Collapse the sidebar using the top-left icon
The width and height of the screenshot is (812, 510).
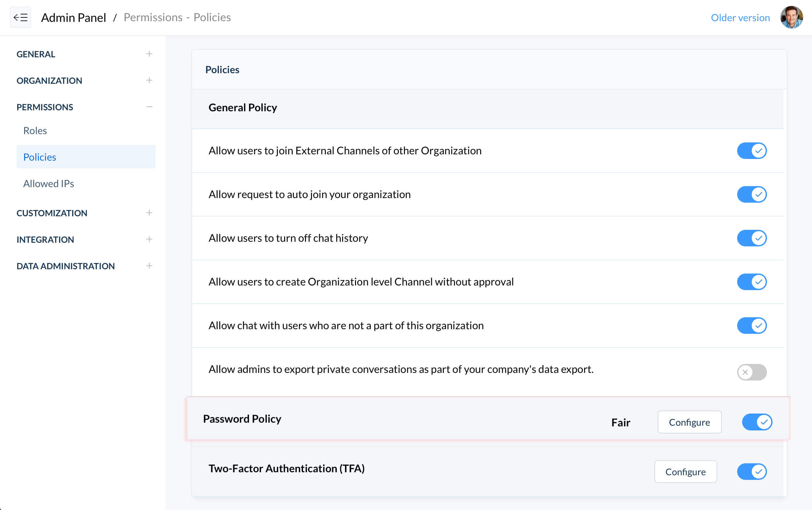20,17
